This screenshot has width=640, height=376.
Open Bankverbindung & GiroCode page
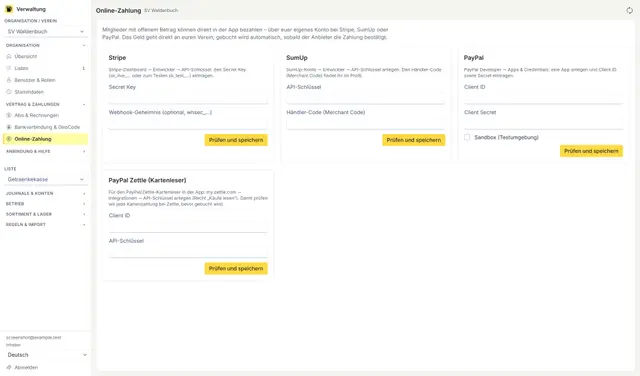46,127
